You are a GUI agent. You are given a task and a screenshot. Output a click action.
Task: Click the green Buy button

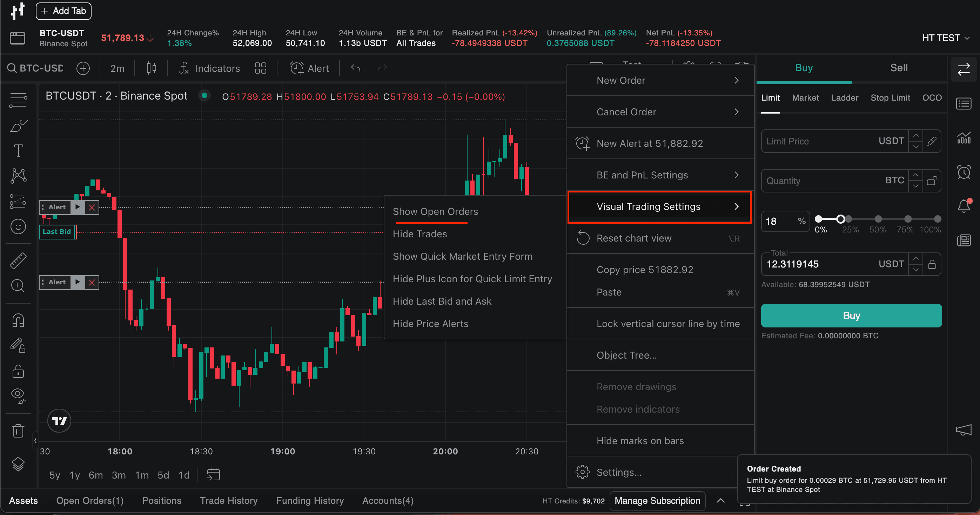851,315
